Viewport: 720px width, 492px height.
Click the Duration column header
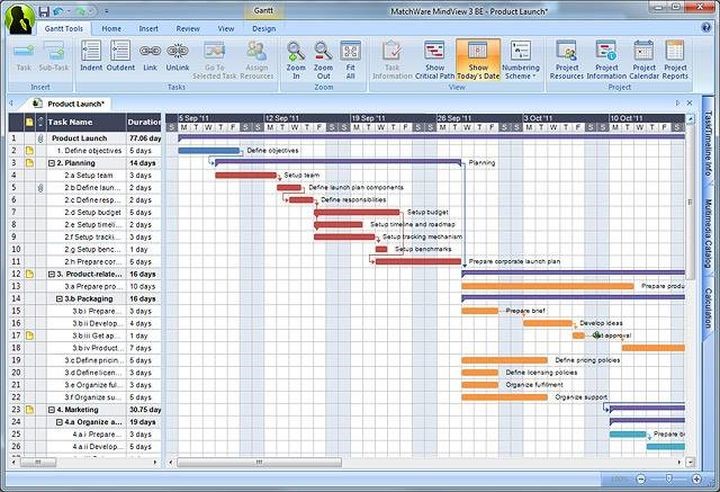pos(145,122)
